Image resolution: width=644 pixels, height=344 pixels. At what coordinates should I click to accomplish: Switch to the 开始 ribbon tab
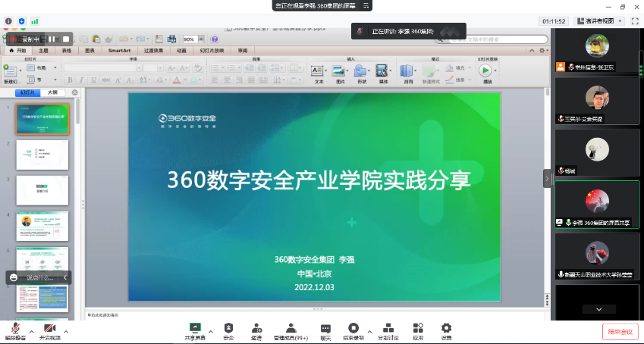click(x=18, y=51)
